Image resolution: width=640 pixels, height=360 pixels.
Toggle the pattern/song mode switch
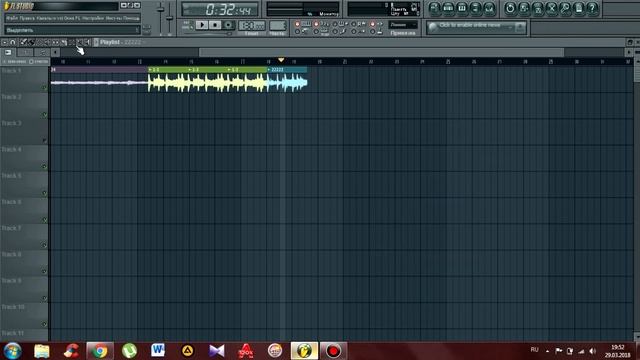pyautogui.click(x=187, y=25)
